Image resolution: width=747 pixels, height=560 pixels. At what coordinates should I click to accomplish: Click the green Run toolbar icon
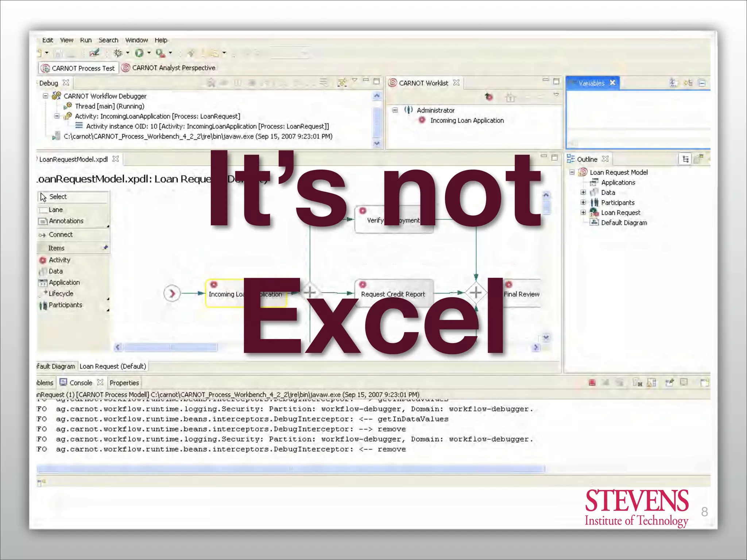[139, 53]
